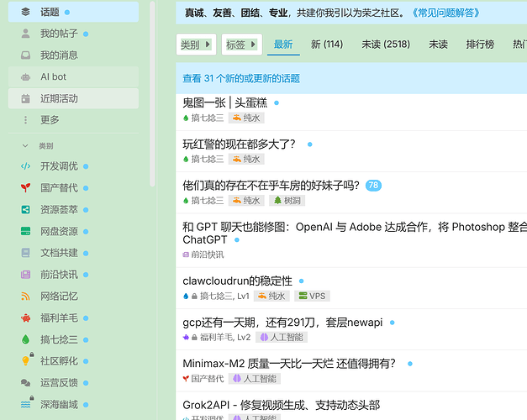Image resolution: width=527 pixels, height=420 pixels.
Task: Click the 更多 three-dot icon
Action: point(25,120)
